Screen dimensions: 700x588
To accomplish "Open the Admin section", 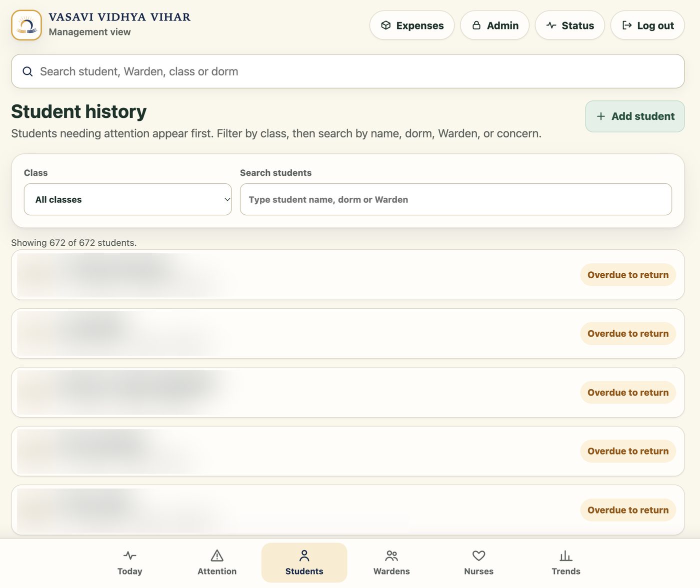I will pyautogui.click(x=494, y=25).
